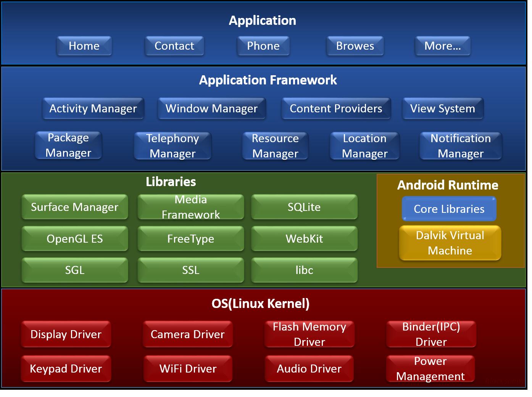Click the Core Libraries block
The width and height of the screenshot is (532, 397).
click(449, 209)
